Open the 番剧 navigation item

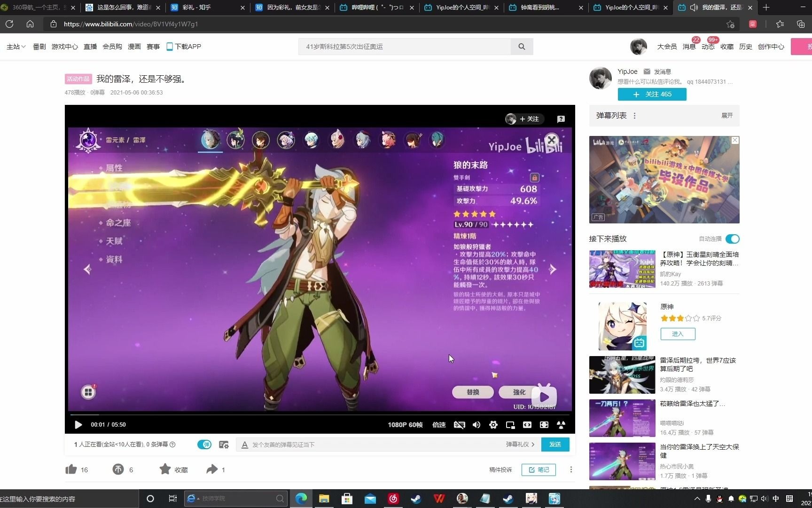39,47
